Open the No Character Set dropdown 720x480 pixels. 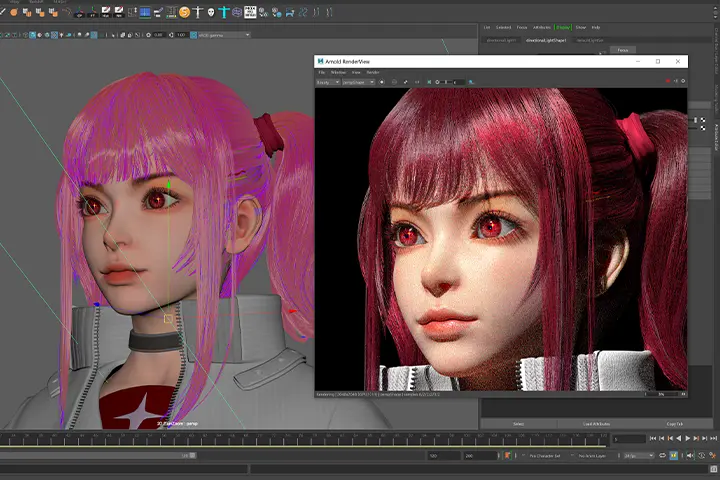coord(545,456)
